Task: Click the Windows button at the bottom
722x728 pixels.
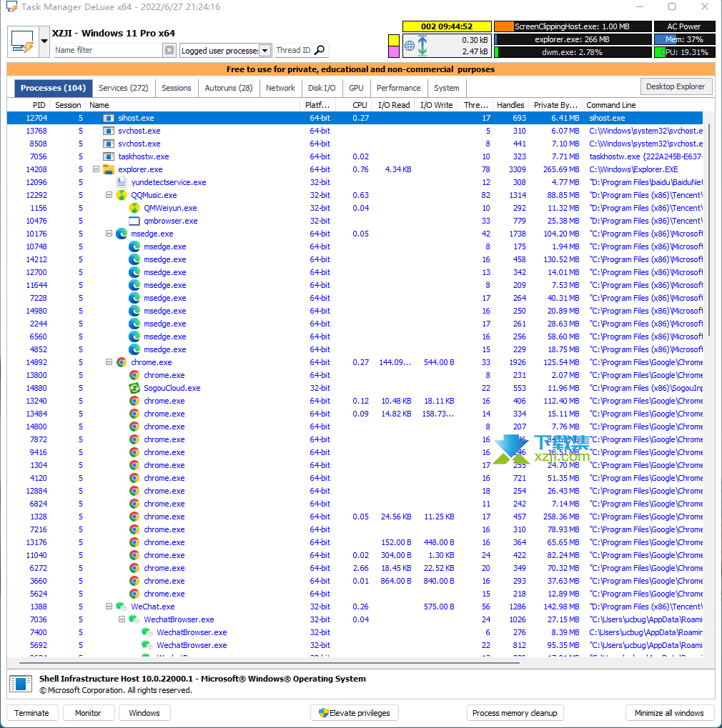Action: click(144, 713)
